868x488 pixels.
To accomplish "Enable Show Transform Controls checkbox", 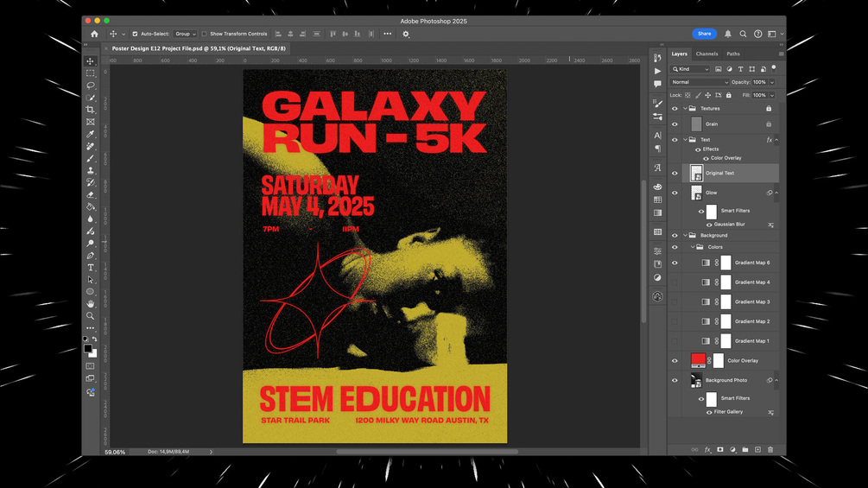I will tap(205, 34).
